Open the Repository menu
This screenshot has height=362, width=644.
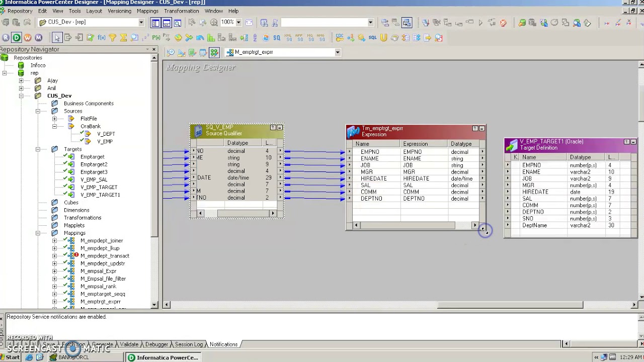click(x=20, y=11)
